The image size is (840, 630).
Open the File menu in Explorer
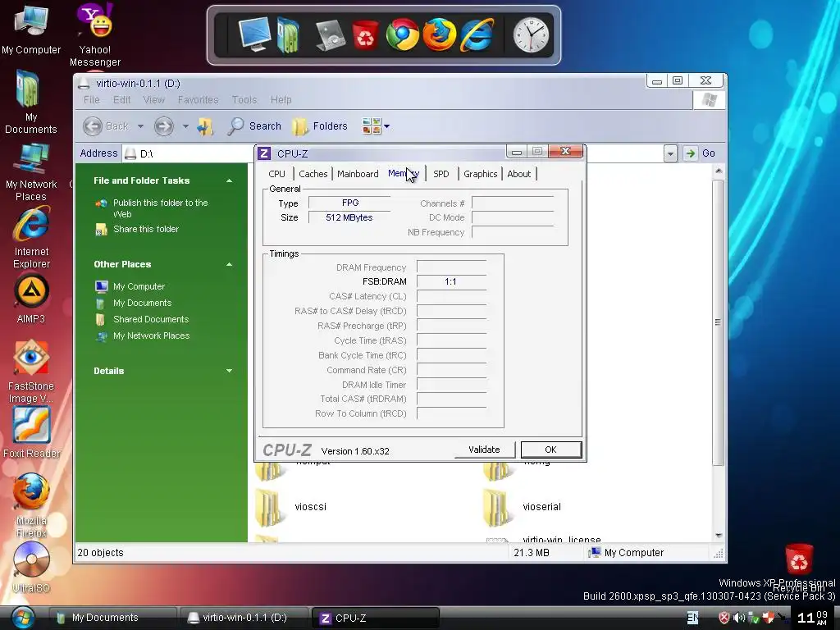[92, 100]
